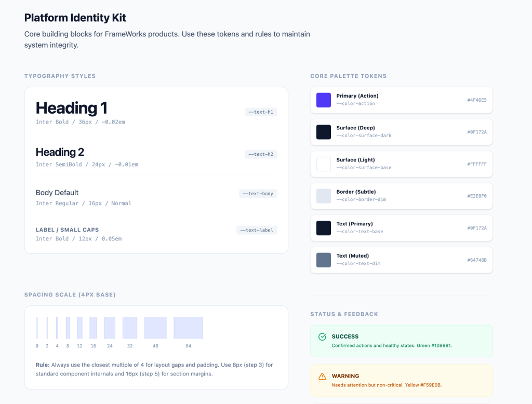Choose the Text (Muted) slate swatch
The image size is (532, 404).
(x=324, y=260)
